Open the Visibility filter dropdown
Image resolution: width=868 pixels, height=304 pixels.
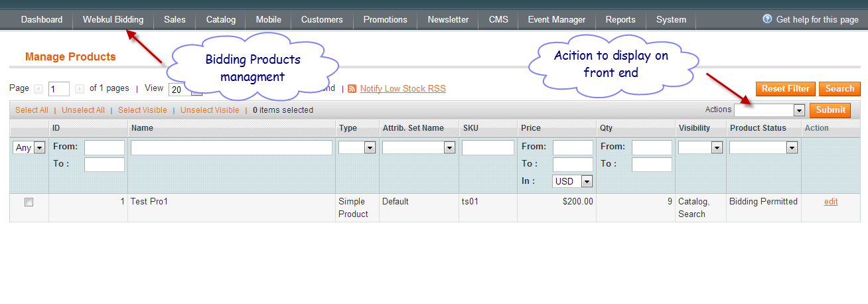tap(700, 147)
